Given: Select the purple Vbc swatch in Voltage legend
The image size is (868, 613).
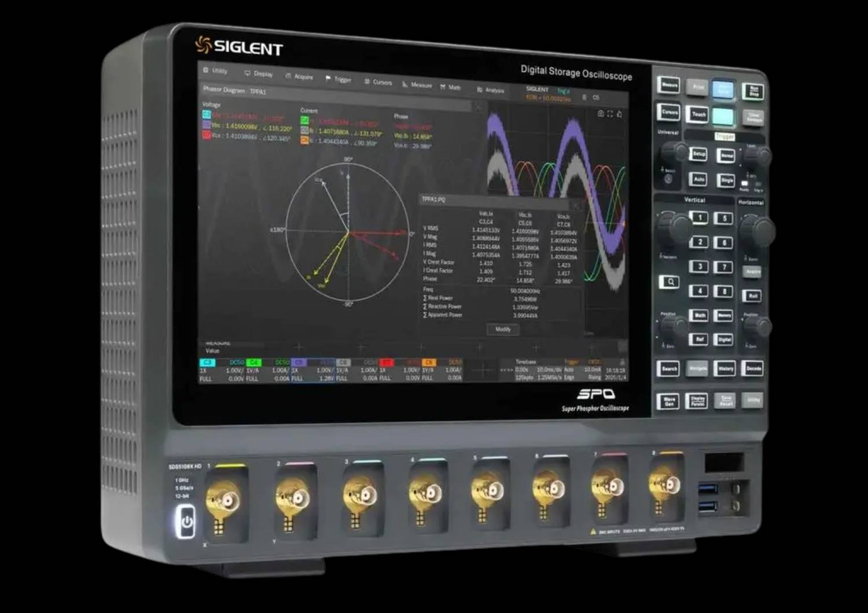Looking at the screenshot, I should click(206, 125).
